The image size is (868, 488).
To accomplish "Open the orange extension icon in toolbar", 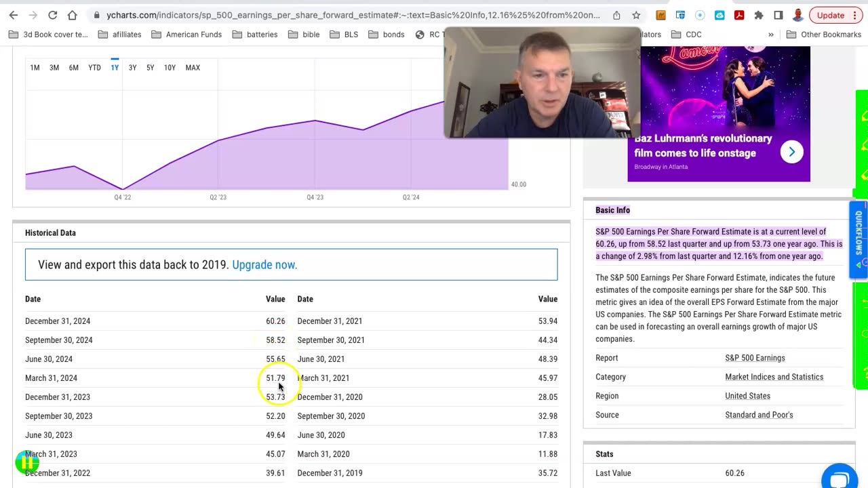I will click(x=660, y=15).
